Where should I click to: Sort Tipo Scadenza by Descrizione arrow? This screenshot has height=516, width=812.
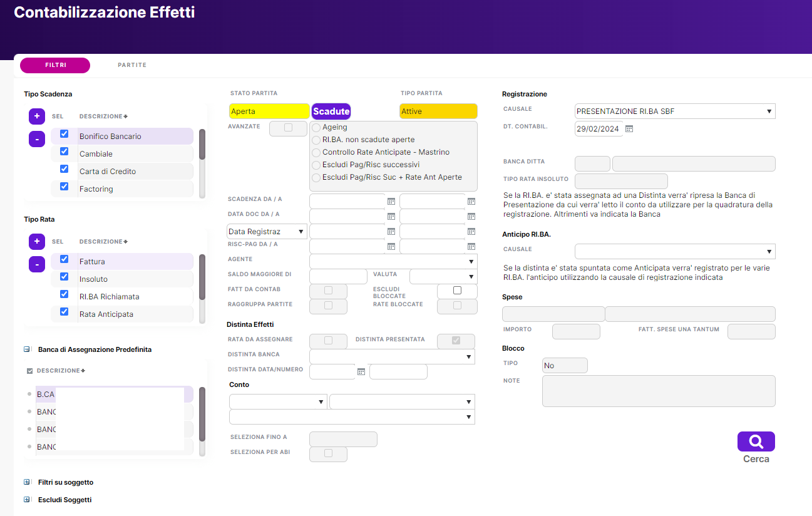point(126,116)
